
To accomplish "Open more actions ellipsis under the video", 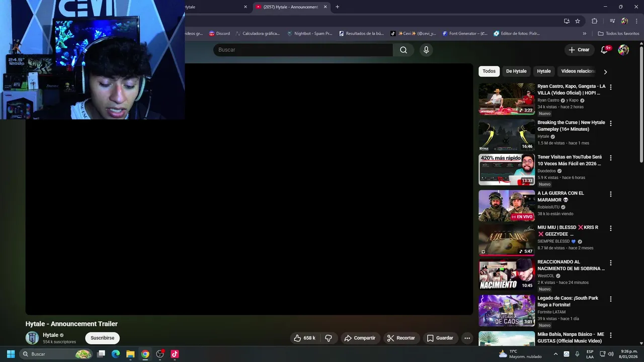I will tap(467, 338).
